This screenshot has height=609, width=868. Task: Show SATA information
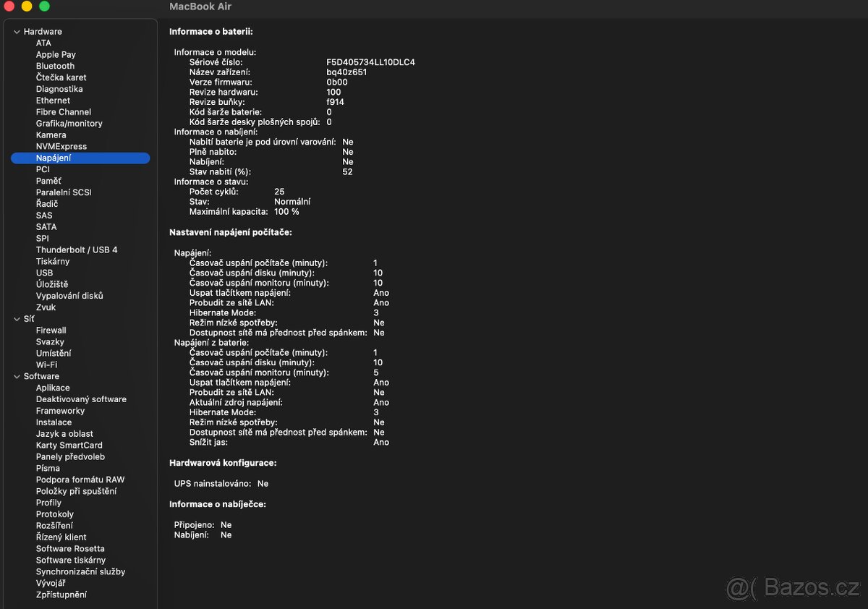point(46,227)
